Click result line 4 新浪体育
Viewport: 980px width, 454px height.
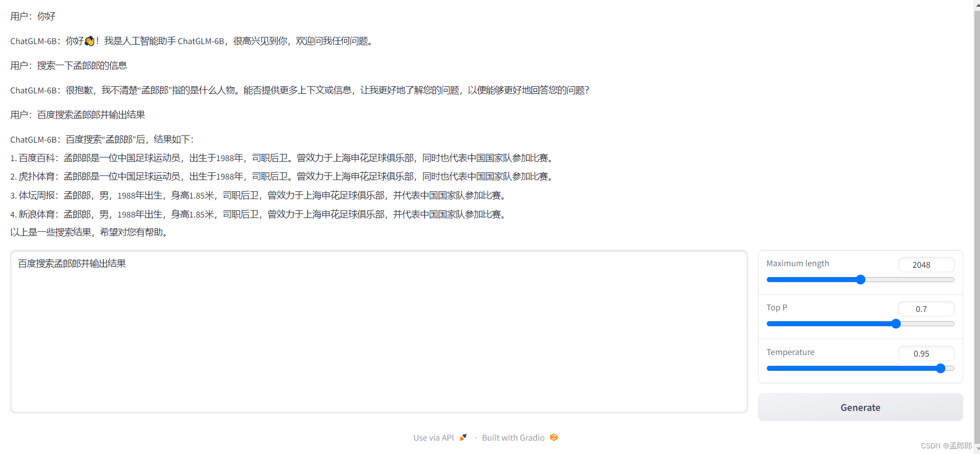tap(259, 214)
